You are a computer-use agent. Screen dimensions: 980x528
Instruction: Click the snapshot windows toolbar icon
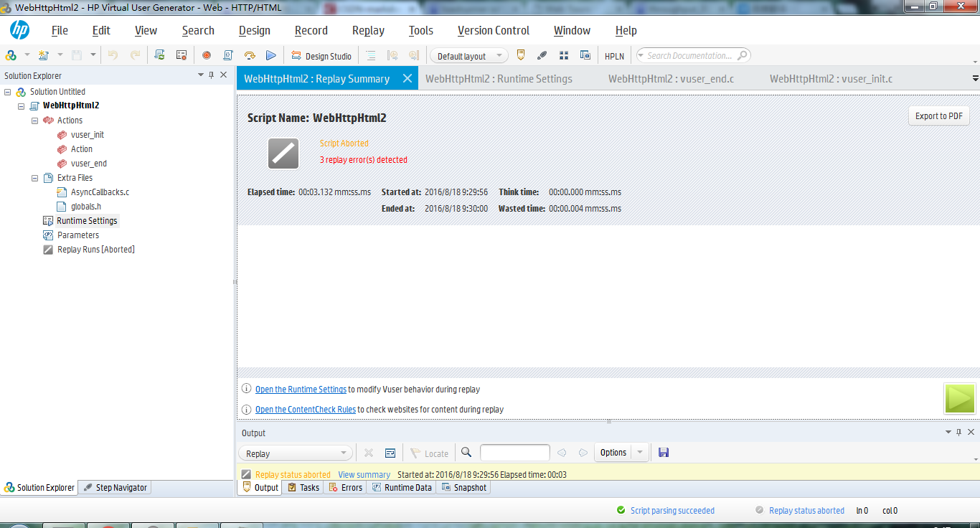click(x=585, y=55)
